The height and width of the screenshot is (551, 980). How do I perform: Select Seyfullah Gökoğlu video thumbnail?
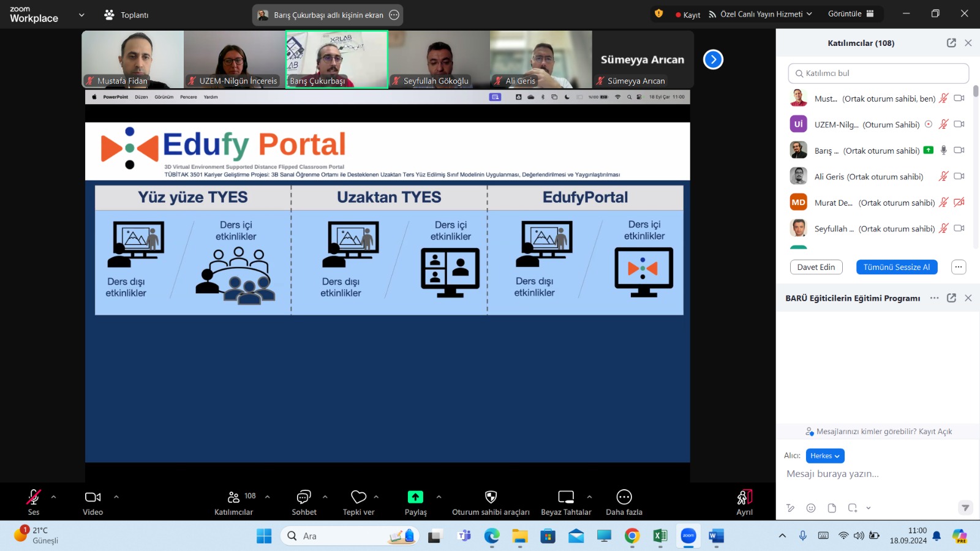point(439,59)
